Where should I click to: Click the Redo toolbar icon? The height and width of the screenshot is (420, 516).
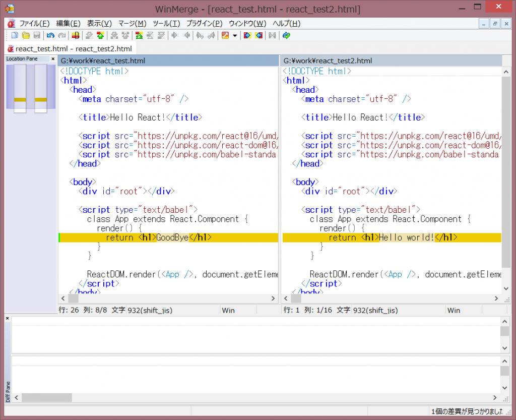point(61,35)
